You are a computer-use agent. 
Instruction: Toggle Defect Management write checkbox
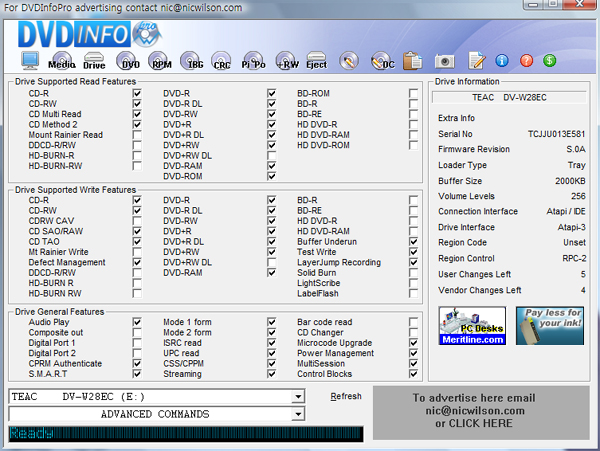(x=137, y=262)
